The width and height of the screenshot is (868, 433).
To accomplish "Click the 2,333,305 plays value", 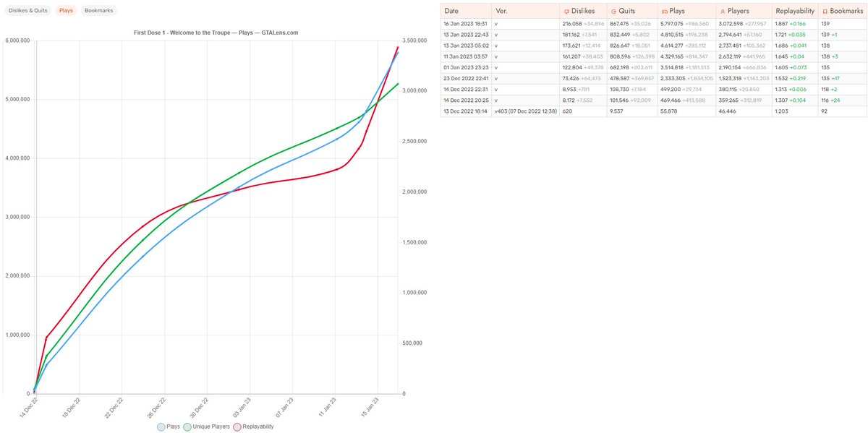I will (x=673, y=77).
